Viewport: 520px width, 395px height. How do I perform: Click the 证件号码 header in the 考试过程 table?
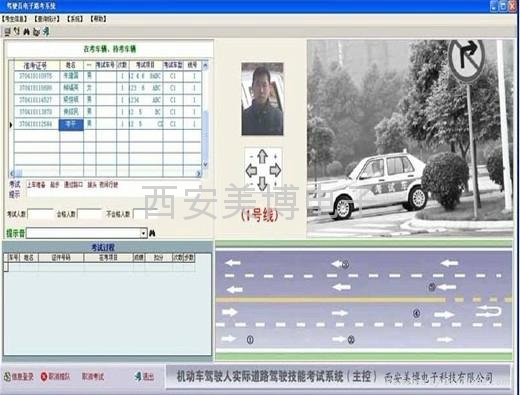[61, 258]
